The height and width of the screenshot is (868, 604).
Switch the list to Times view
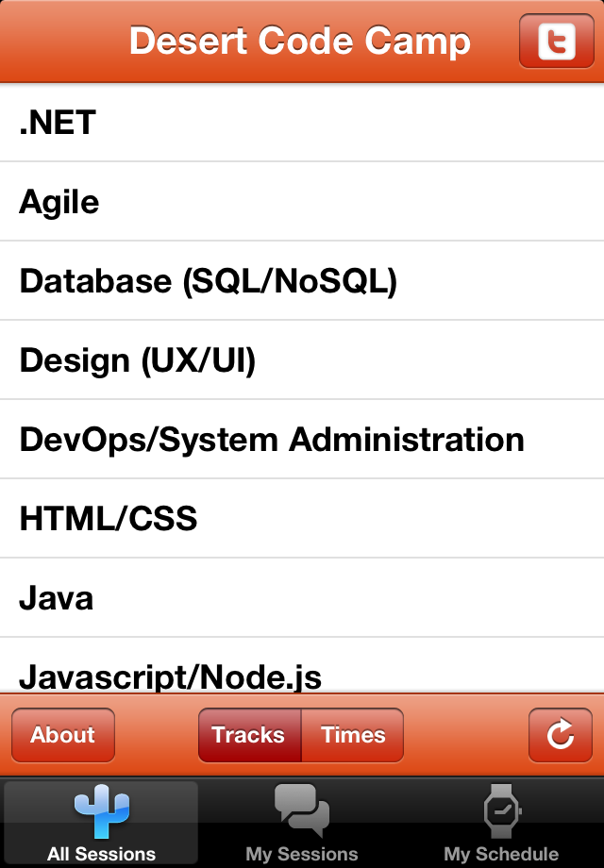[353, 735]
